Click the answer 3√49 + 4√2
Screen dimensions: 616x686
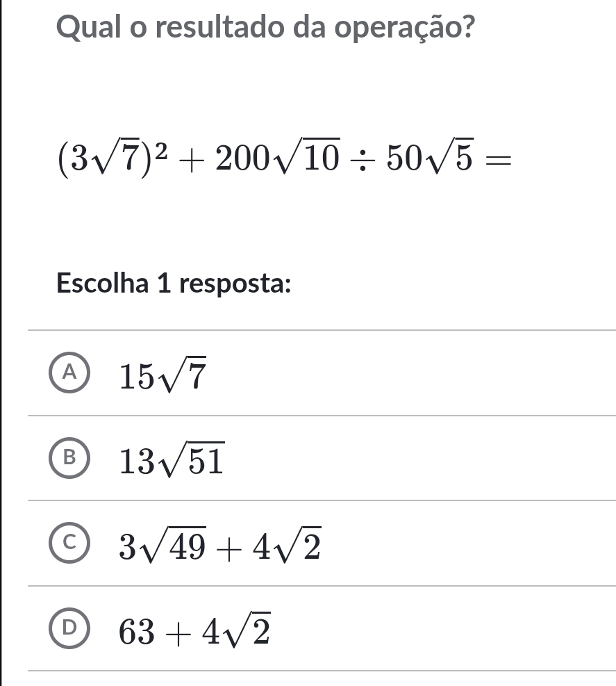click(x=220, y=546)
